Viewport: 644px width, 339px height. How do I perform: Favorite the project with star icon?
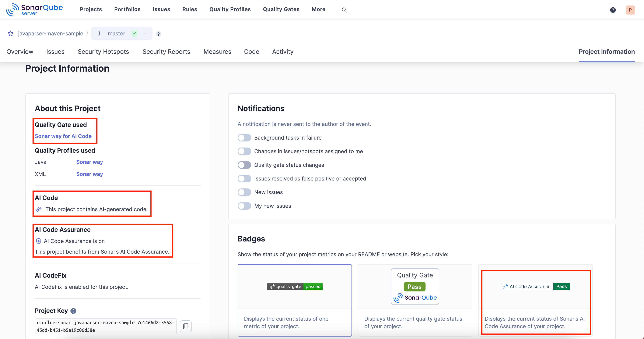coord(11,34)
